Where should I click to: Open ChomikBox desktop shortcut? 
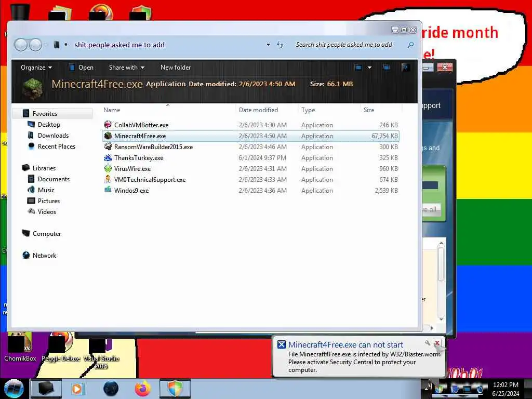pos(20,347)
